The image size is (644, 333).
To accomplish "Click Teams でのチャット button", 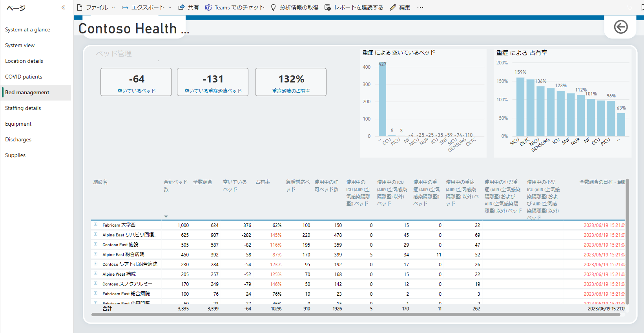I will pyautogui.click(x=235, y=7).
